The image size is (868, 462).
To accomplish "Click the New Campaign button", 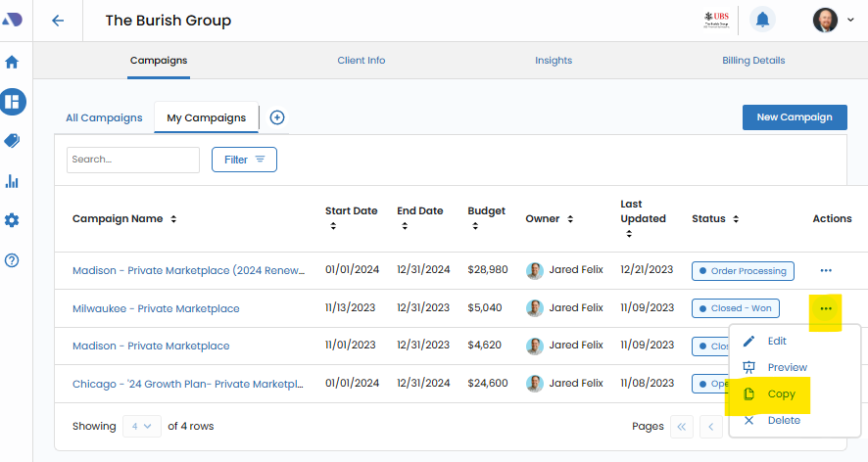I will [794, 117].
